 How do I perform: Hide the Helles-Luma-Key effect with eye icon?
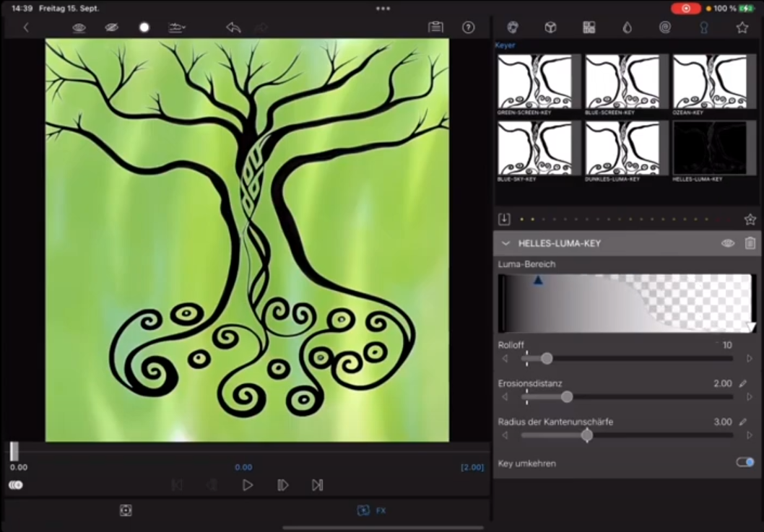pos(727,243)
